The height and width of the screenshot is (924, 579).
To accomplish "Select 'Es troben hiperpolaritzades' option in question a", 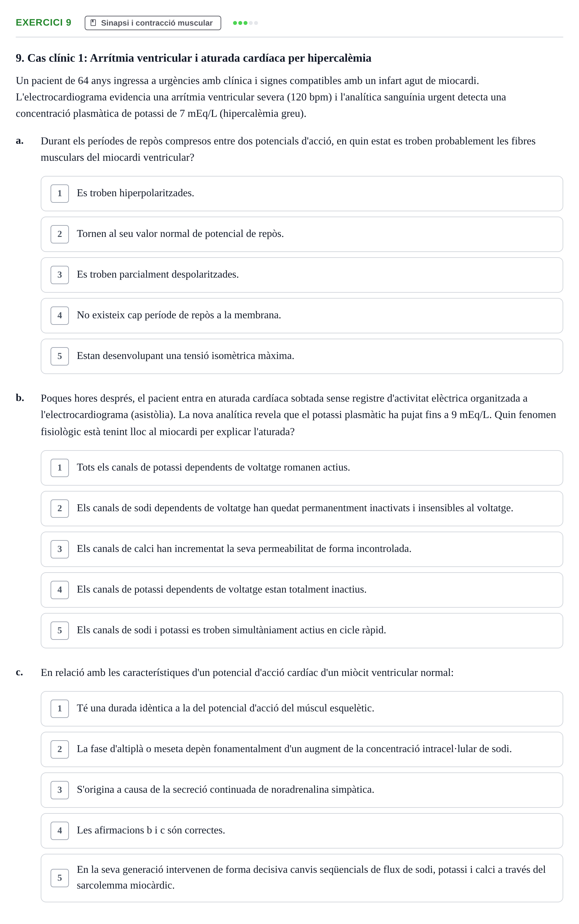I will [302, 194].
